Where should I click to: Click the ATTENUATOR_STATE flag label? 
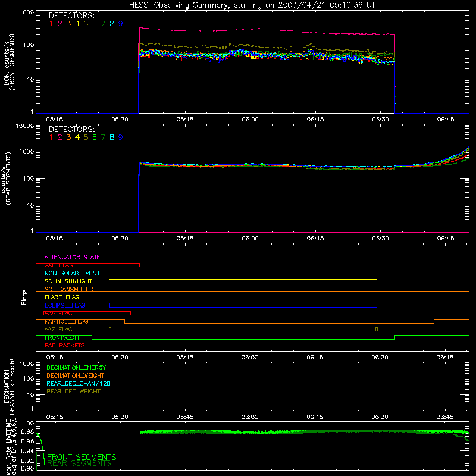tap(72, 257)
